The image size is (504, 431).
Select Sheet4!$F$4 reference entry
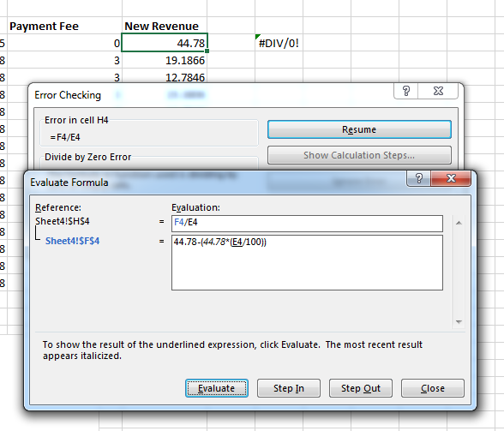point(72,241)
